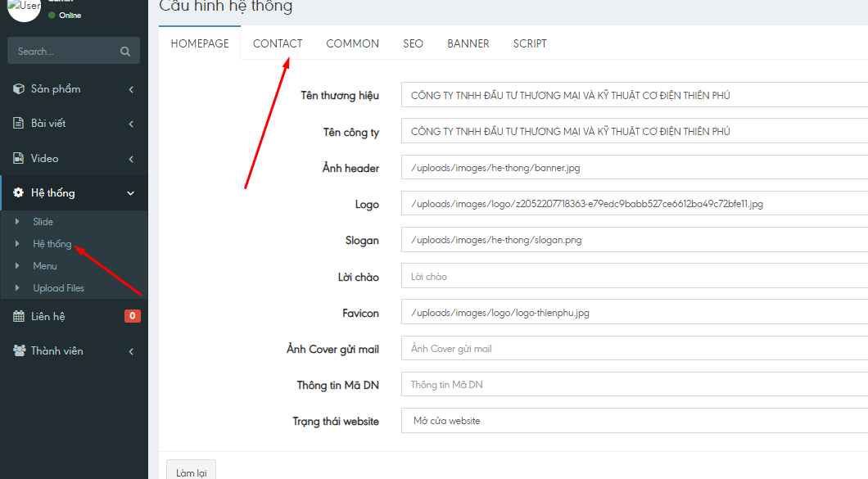Click the Liên hệ calendar icon

point(19,316)
